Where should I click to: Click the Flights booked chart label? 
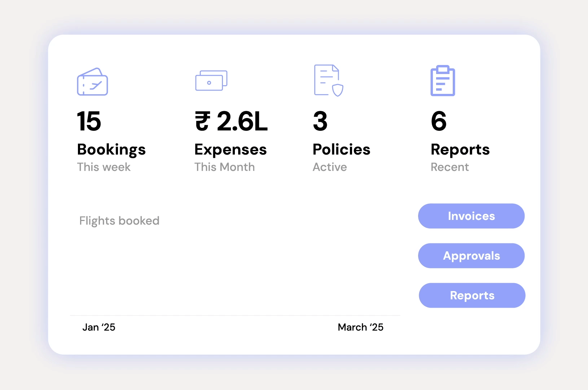(x=119, y=221)
